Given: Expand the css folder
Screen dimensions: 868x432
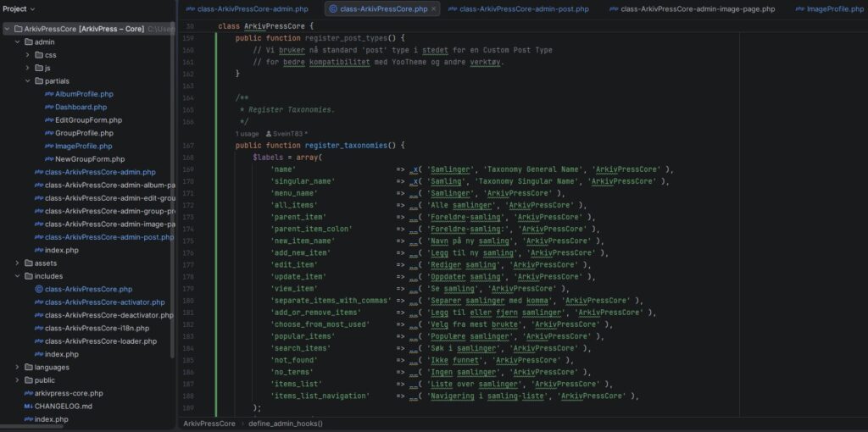Looking at the screenshot, I should coord(28,55).
